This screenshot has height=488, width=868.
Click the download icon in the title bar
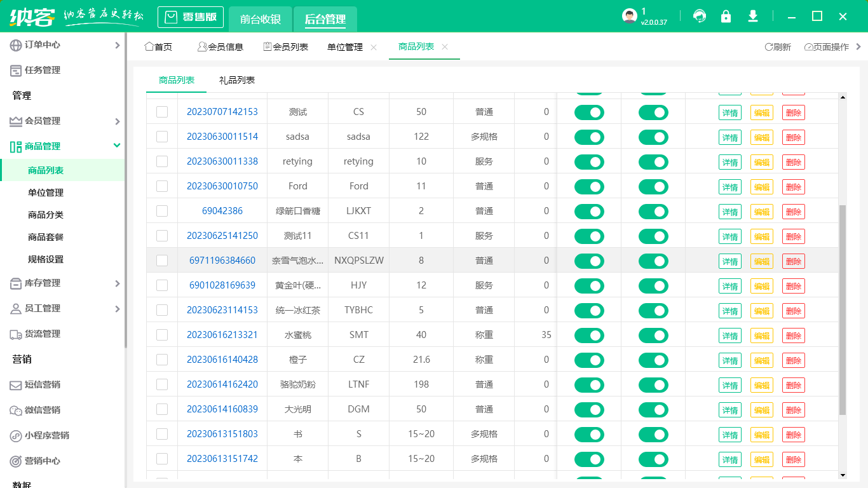coord(753,17)
